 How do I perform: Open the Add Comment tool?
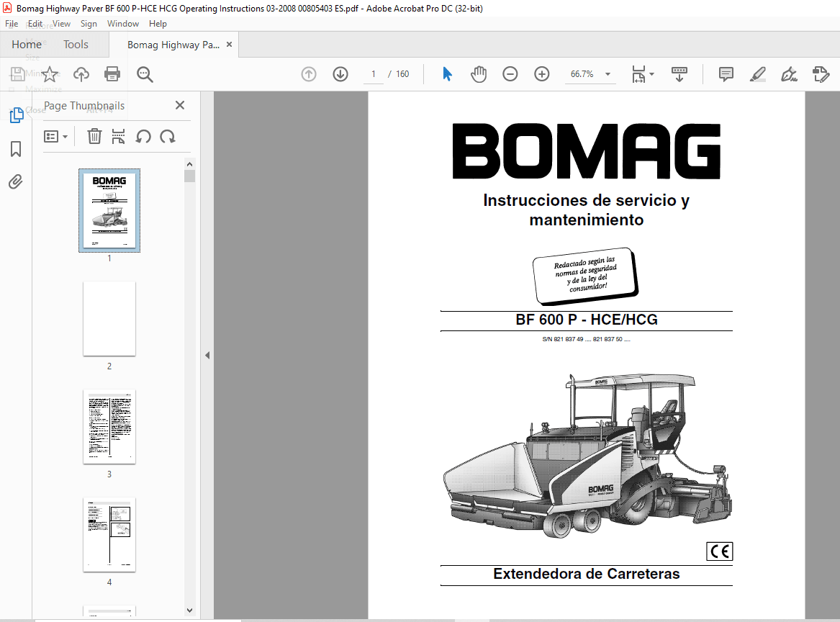[726, 73]
